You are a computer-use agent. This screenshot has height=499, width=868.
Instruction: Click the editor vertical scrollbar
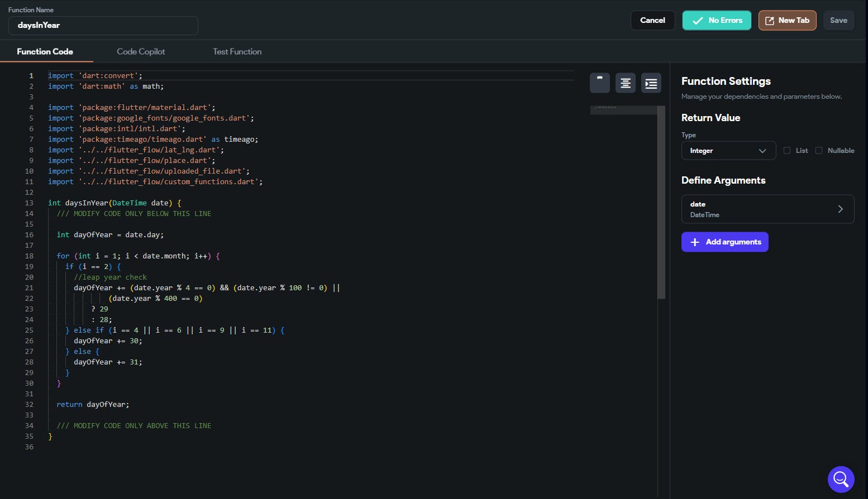coord(661,202)
